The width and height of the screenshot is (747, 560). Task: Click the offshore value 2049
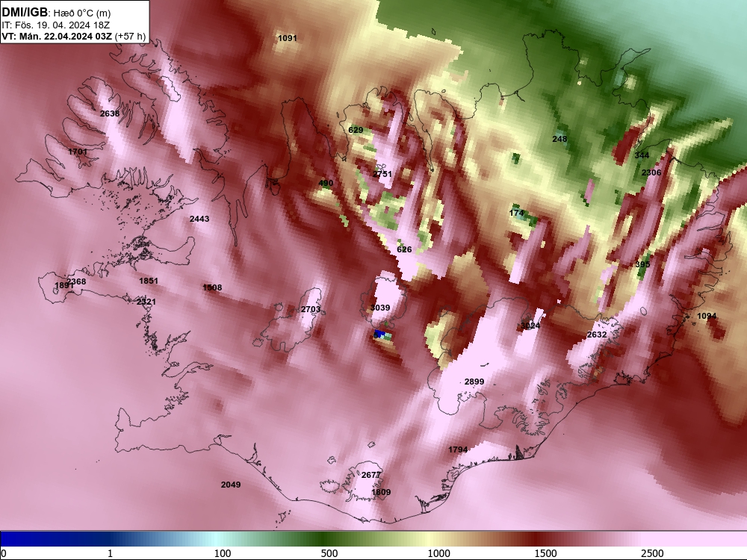[x=231, y=485]
